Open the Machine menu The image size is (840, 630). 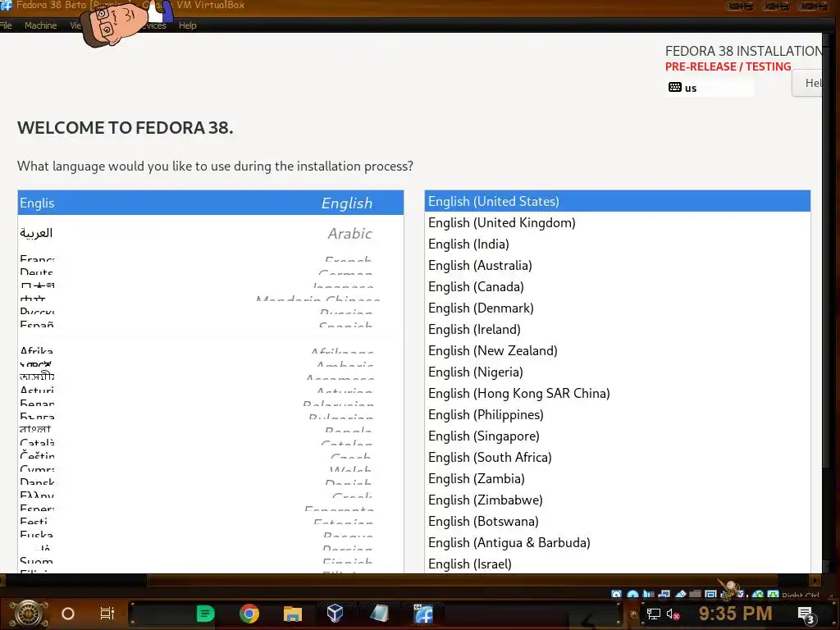pyautogui.click(x=40, y=25)
